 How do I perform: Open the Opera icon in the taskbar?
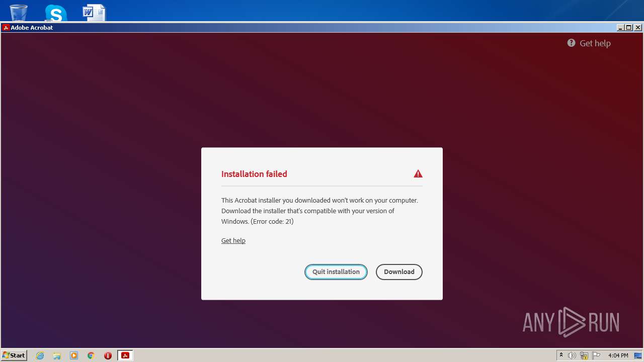pyautogui.click(x=108, y=355)
